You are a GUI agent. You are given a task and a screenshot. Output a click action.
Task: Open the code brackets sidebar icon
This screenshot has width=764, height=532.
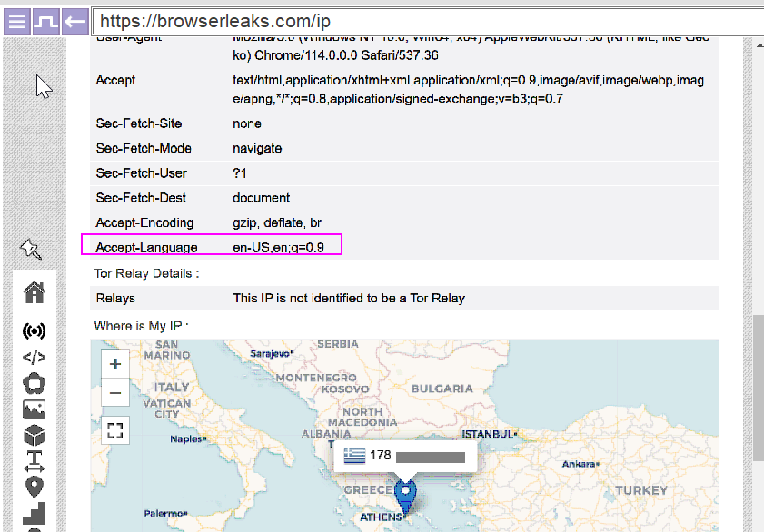34,357
